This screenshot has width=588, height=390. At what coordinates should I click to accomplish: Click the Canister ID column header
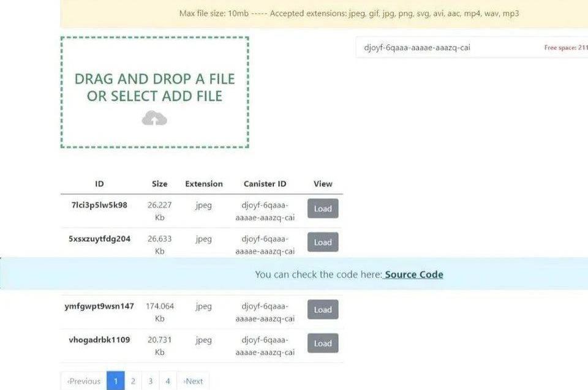click(265, 184)
